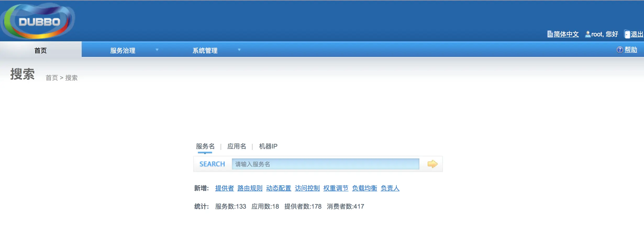Image resolution: width=644 pixels, height=251 pixels.
Task: Click the 消费者数:417 statistic
Action: [346, 207]
